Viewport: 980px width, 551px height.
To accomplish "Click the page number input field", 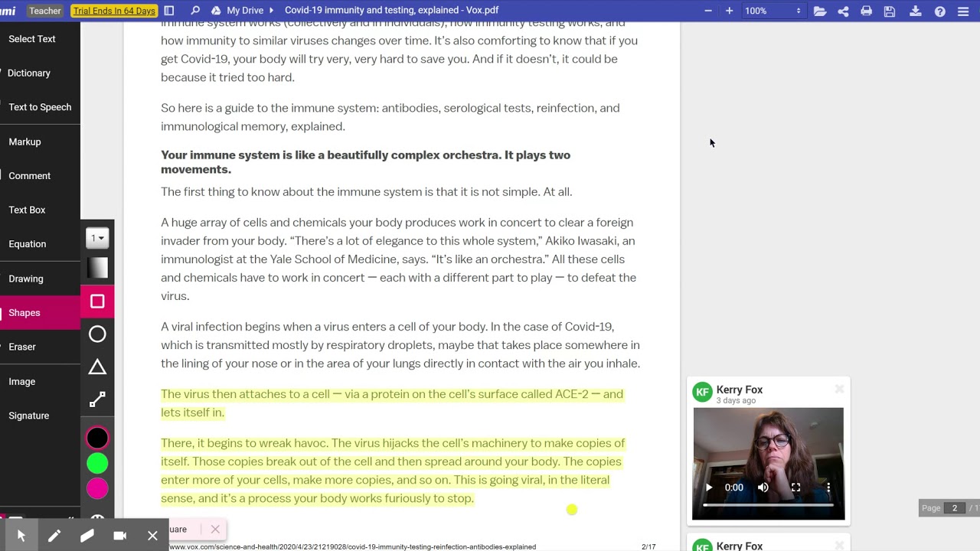I will click(x=954, y=508).
